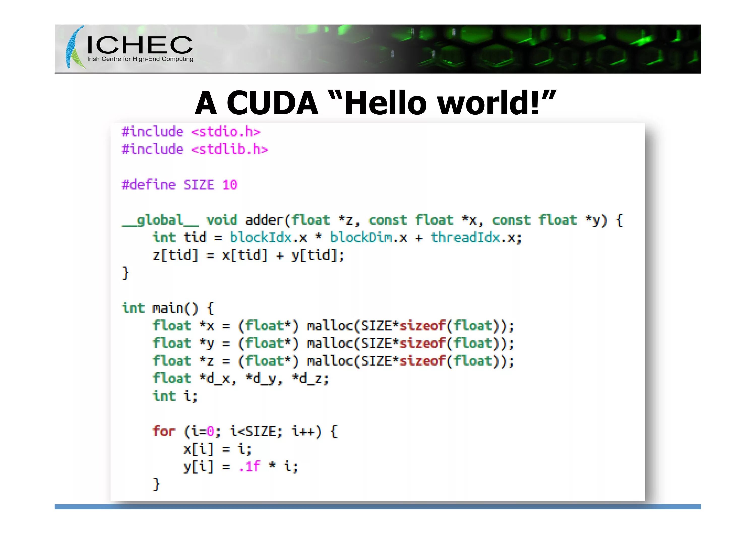Click blockIdx.x in the tid line
Screen dimensions: 756x534
pyautogui.click(x=268, y=238)
